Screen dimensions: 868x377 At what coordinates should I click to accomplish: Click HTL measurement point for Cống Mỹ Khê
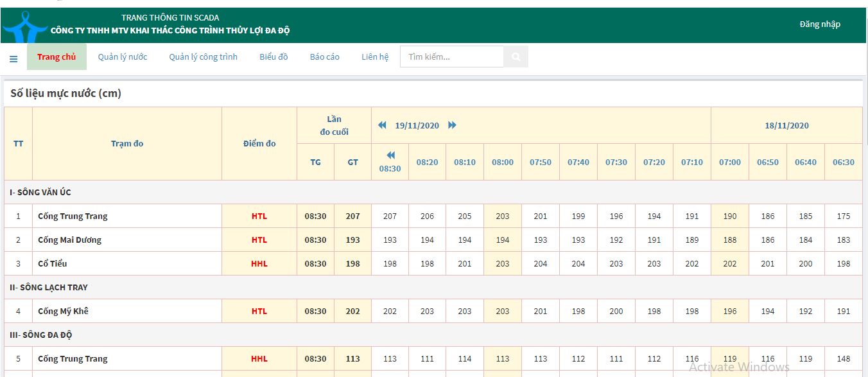[x=259, y=311]
